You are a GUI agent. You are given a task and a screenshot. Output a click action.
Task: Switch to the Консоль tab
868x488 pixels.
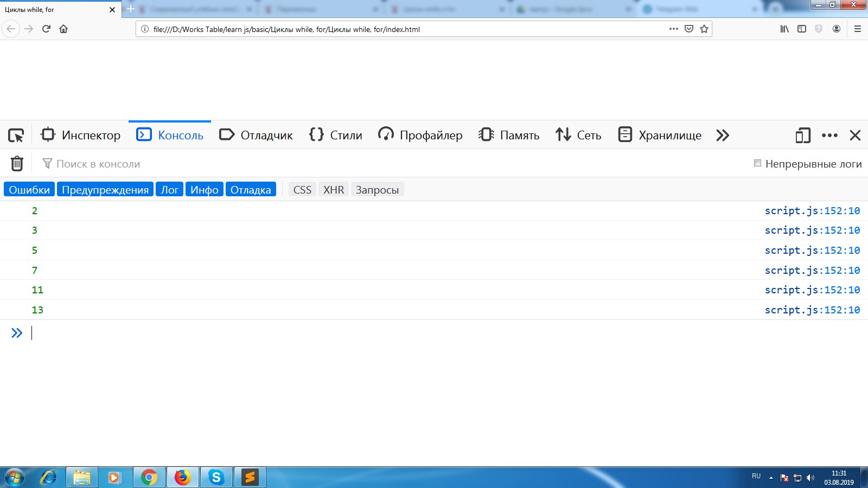[170, 135]
